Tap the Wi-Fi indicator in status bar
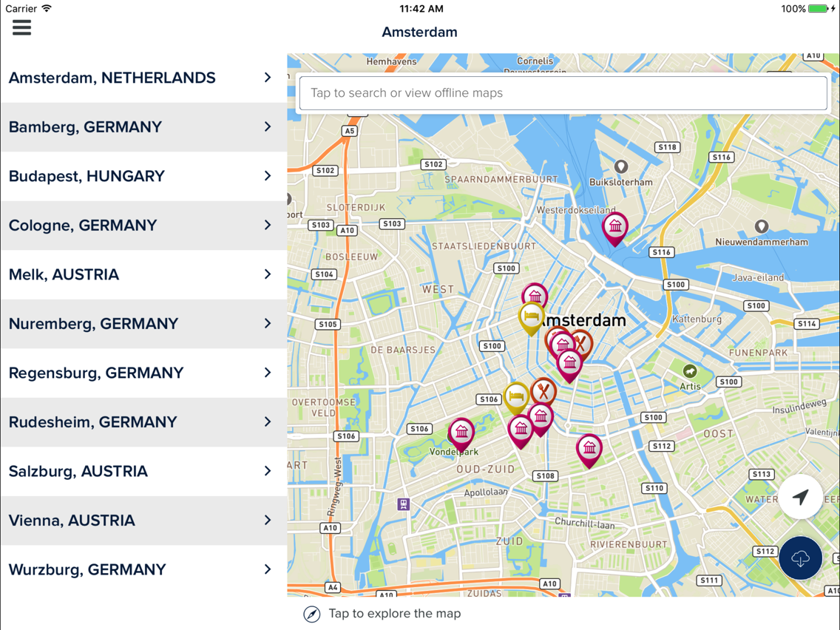840x630 pixels. click(47, 8)
